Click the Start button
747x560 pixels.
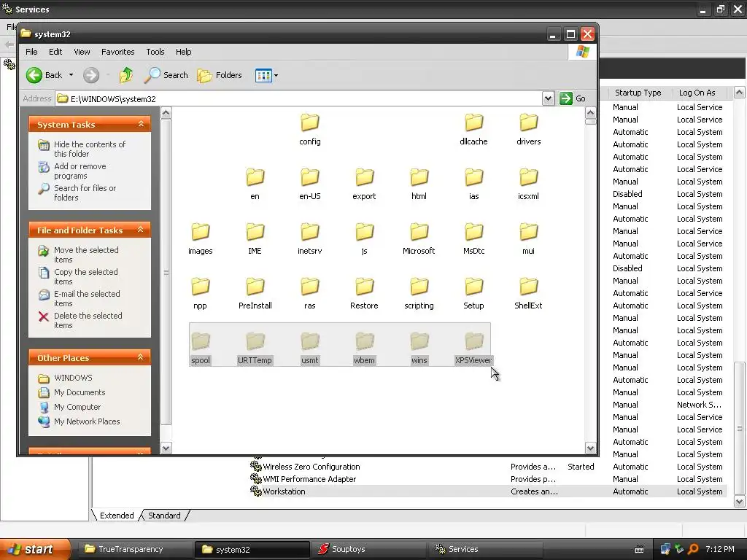(x=35, y=549)
